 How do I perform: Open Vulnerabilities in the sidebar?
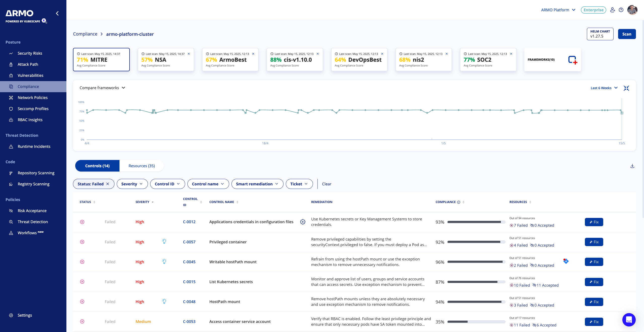coord(30,75)
